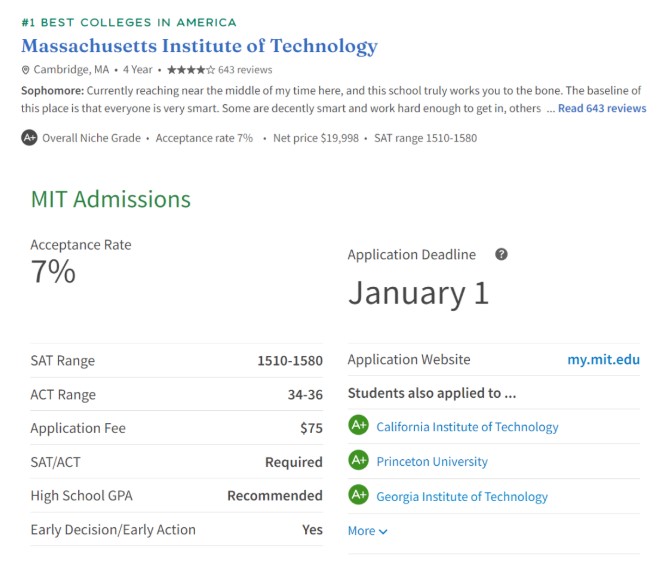This screenshot has height=571, width=663.
Task: Click the 'Required' SAT/ACT value
Action: 294,462
